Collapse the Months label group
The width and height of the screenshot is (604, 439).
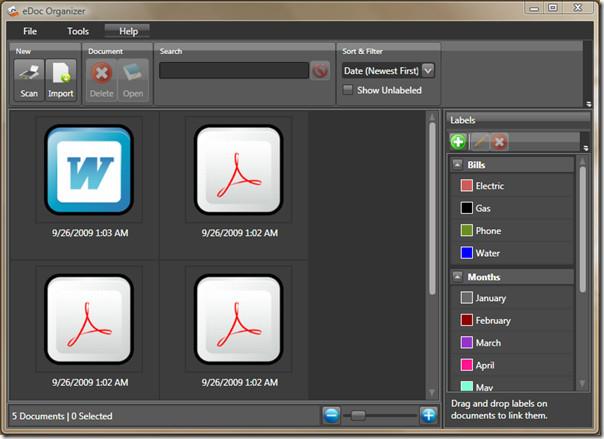click(x=457, y=276)
